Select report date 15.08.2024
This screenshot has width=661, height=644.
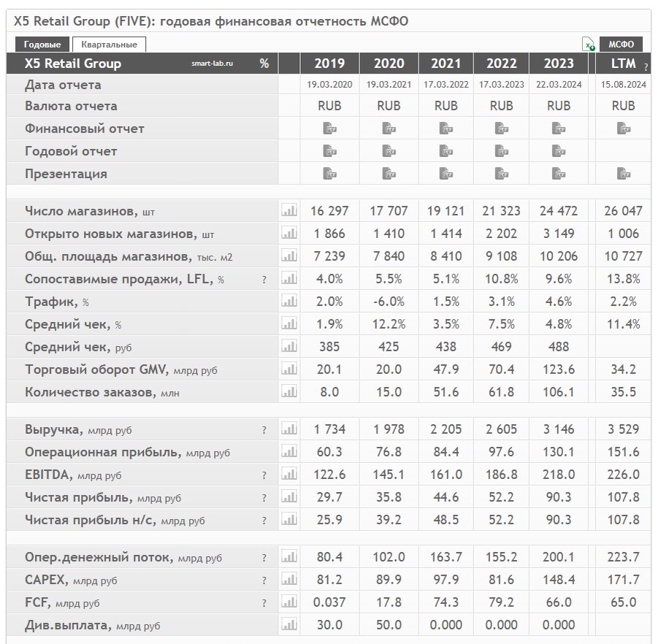[x=624, y=84]
